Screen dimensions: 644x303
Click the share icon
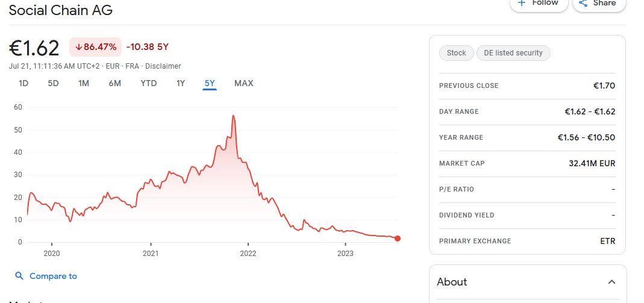pyautogui.click(x=583, y=3)
